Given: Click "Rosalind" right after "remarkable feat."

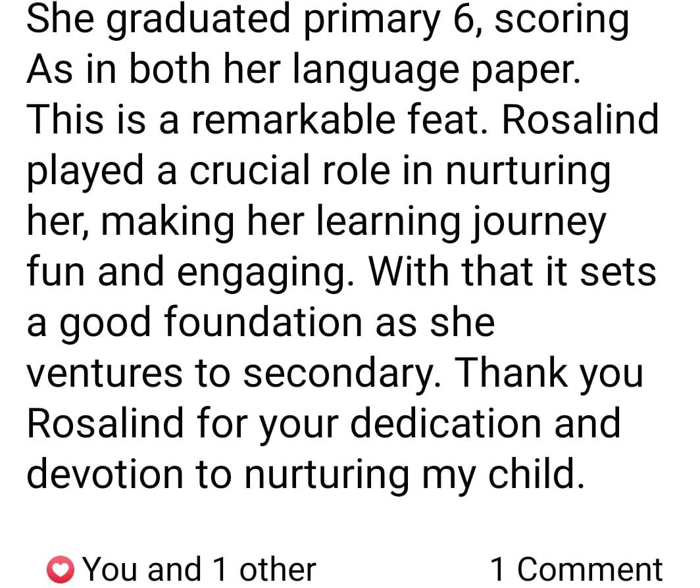Looking at the screenshot, I should pos(579,120).
